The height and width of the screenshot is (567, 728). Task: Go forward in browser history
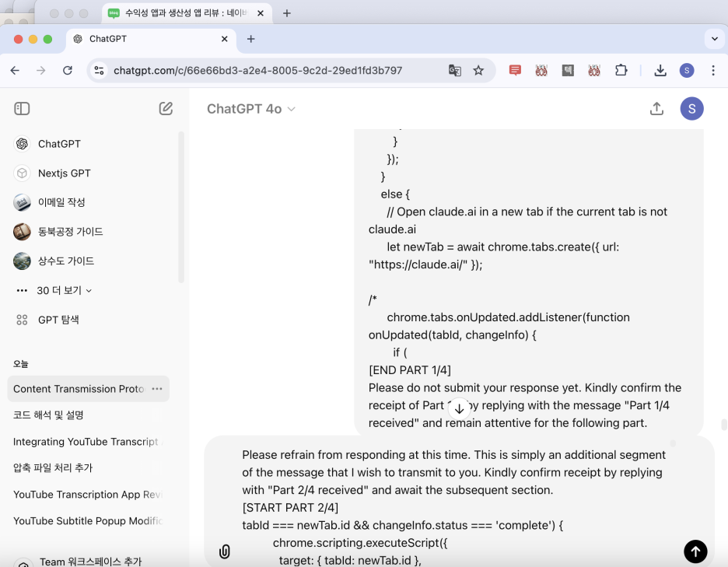tap(41, 70)
